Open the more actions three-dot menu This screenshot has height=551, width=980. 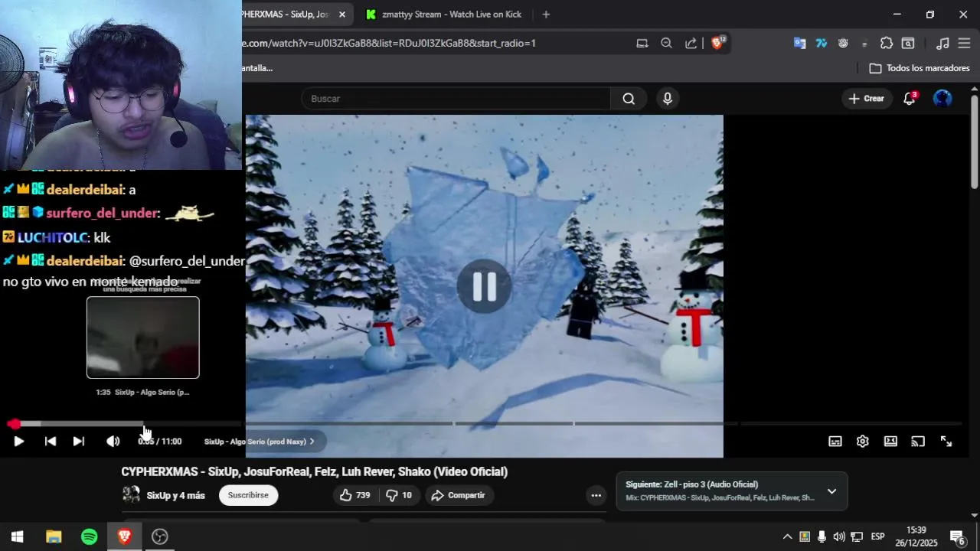(596, 495)
